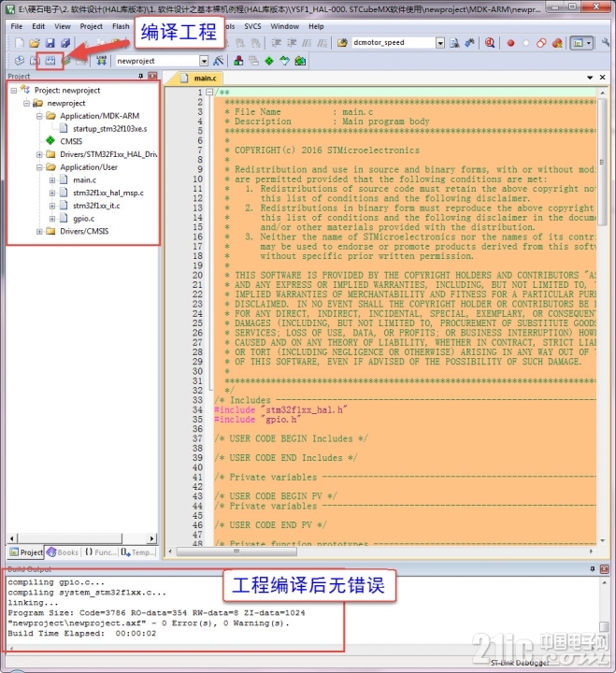Expand gpio.c node in tree
This screenshot has width=616, height=673.
click(x=52, y=219)
